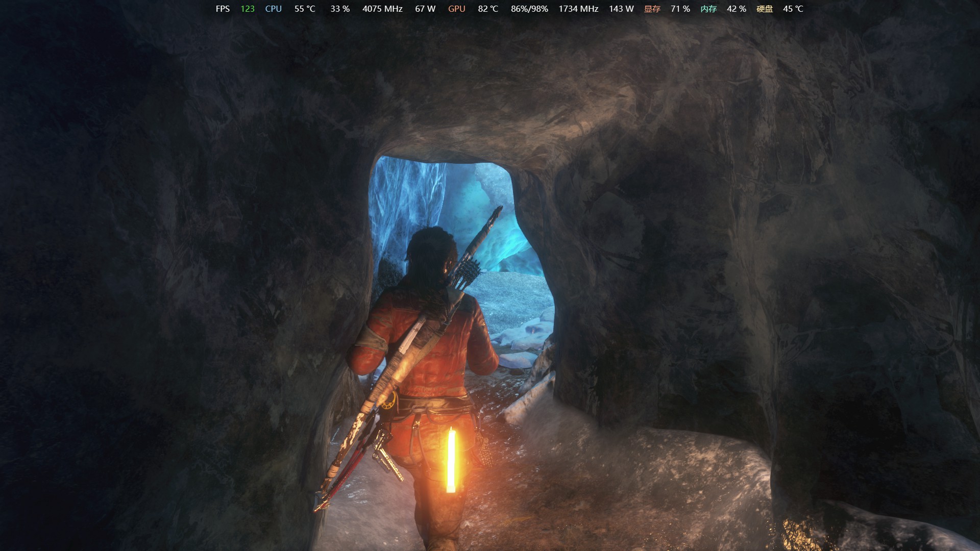Viewport: 980px width, 551px height.
Task: Click the 4075 MHz CPU clock reading
Action: (382, 9)
